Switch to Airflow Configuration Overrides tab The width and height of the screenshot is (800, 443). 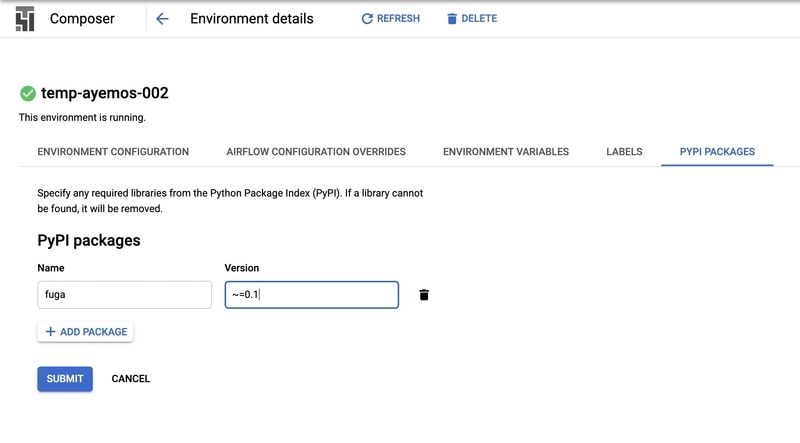tap(316, 152)
